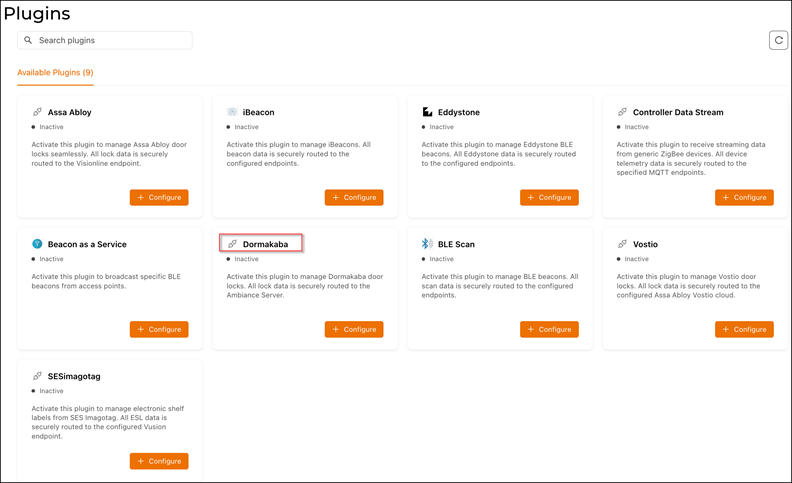Select the BLE Scan title text
This screenshot has height=483, width=792.
(456, 244)
